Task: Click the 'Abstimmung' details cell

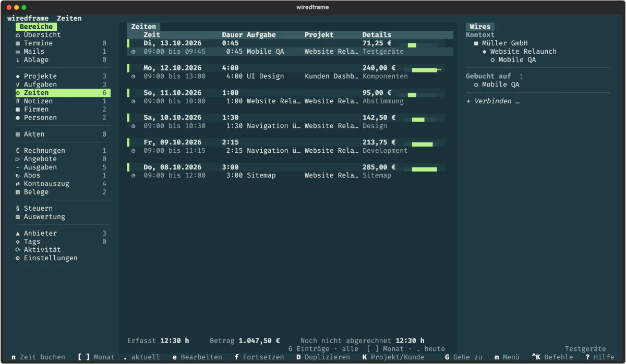Action: (x=383, y=101)
